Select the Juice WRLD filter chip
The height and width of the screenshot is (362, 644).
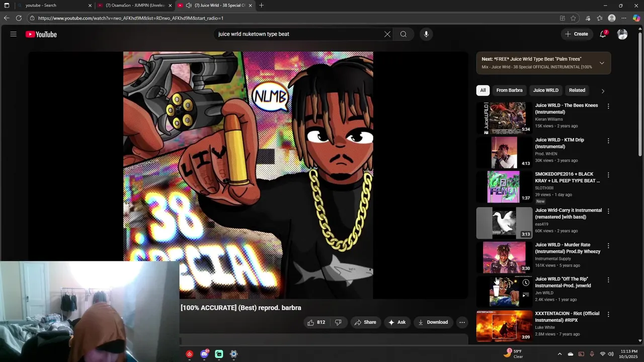546,90
